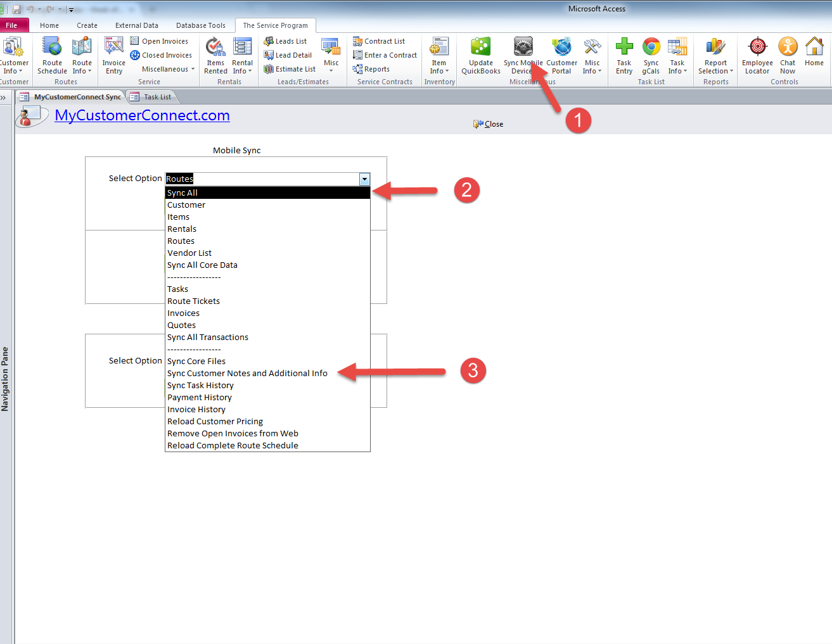Open the Closed Invoices list
The image size is (832, 644).
pyautogui.click(x=161, y=55)
